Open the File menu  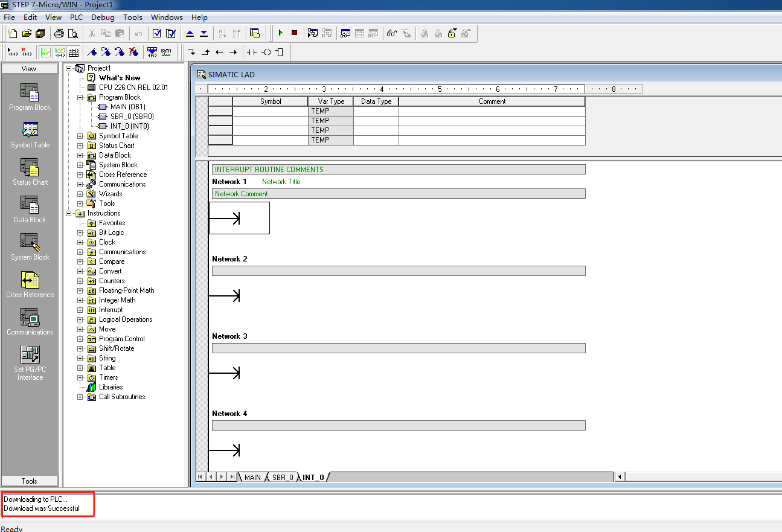click(x=10, y=18)
